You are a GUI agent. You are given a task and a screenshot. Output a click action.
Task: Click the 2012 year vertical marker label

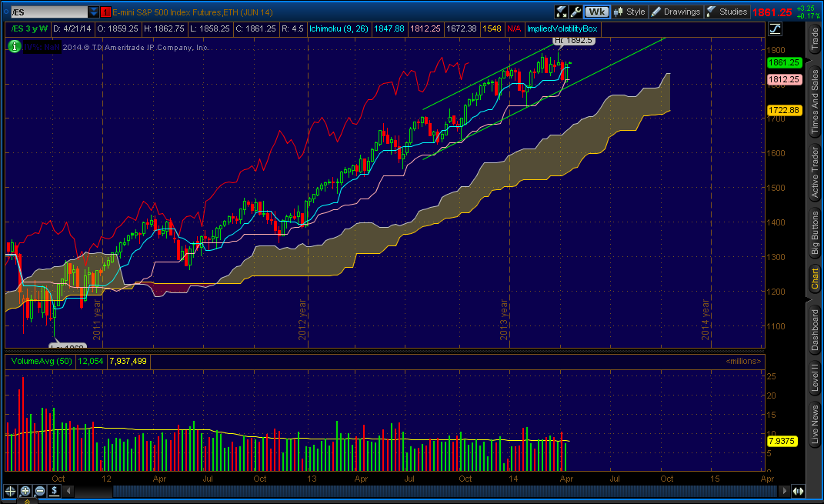pyautogui.click(x=302, y=320)
